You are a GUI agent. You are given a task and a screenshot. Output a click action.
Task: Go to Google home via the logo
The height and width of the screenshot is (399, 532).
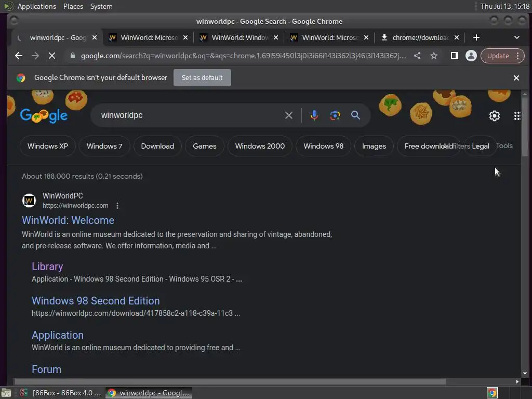coord(44,116)
